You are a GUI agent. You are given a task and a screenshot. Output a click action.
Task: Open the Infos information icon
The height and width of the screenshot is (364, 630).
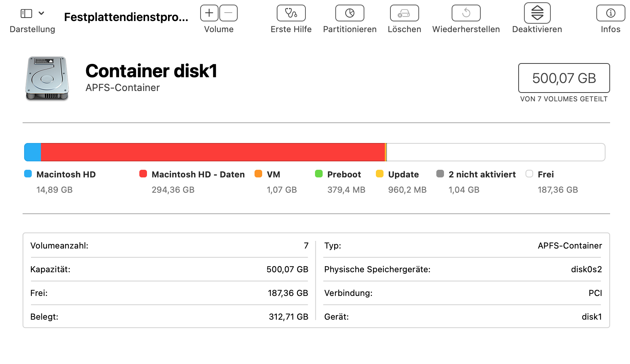[610, 13]
